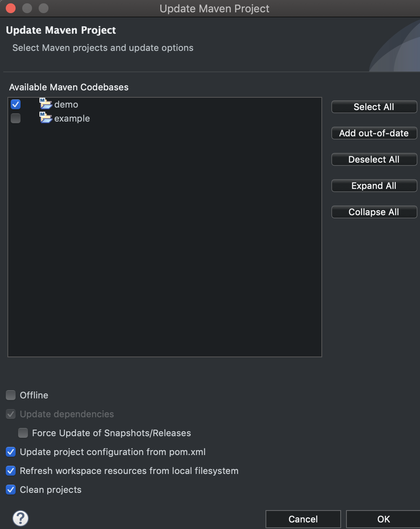
Task: Confirm the update with OK
Action: click(383, 519)
